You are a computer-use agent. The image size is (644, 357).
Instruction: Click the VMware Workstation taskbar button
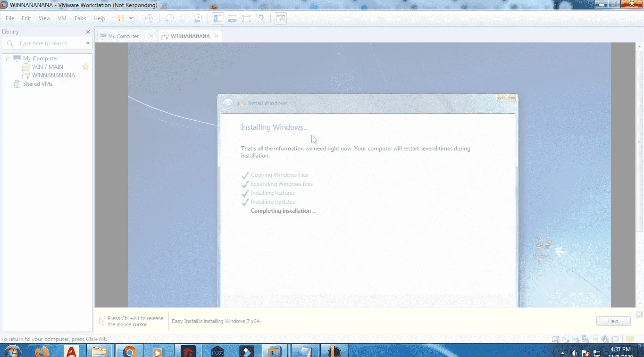coord(275,351)
